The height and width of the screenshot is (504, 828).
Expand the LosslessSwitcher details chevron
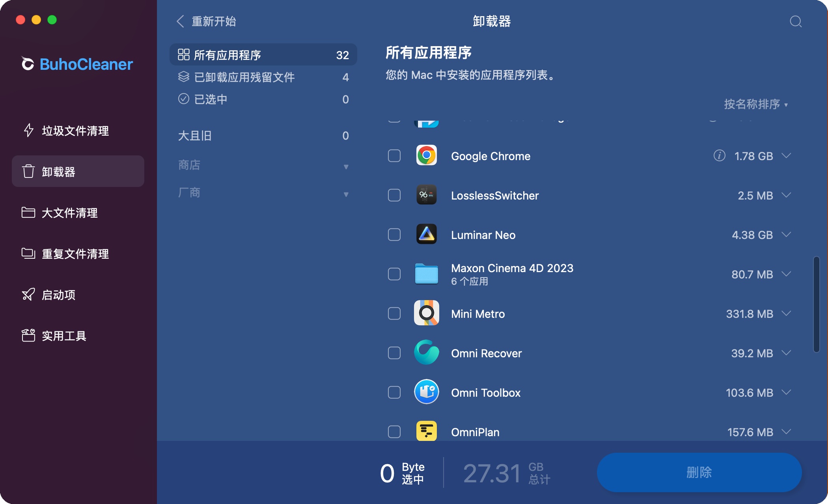click(x=786, y=195)
